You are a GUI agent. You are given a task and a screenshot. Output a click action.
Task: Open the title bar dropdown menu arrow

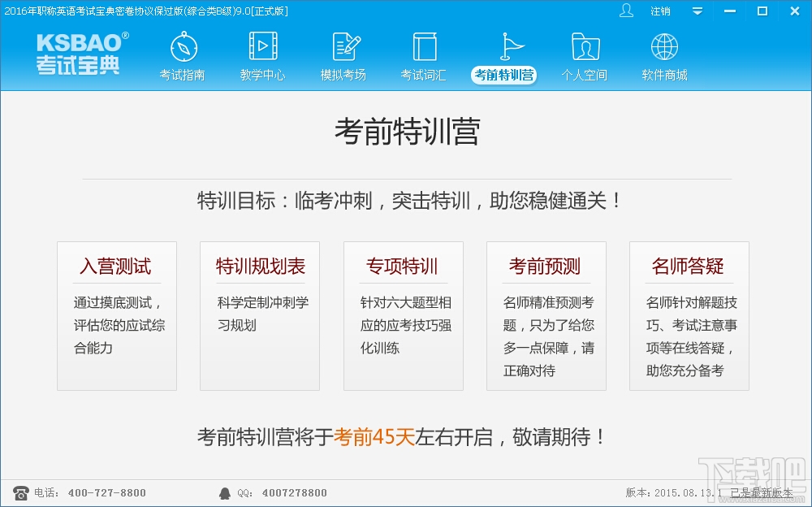point(698,11)
